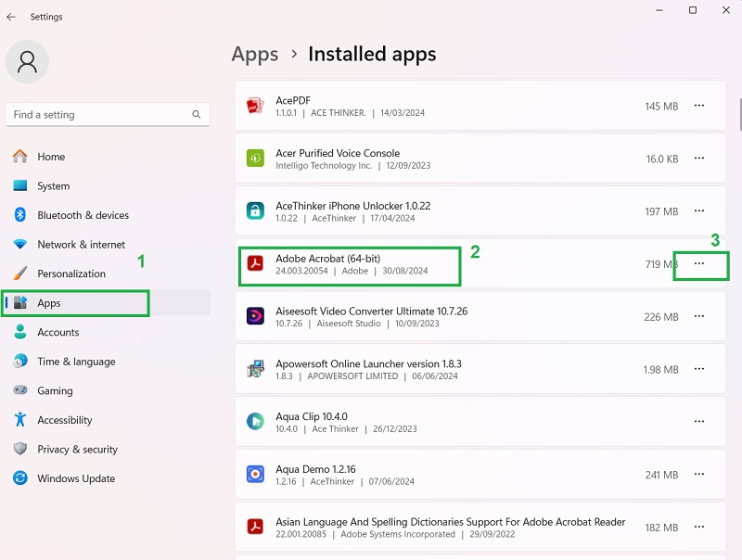Click the 145 MB size value
Viewport: 742px width, 560px height.
[x=661, y=107]
